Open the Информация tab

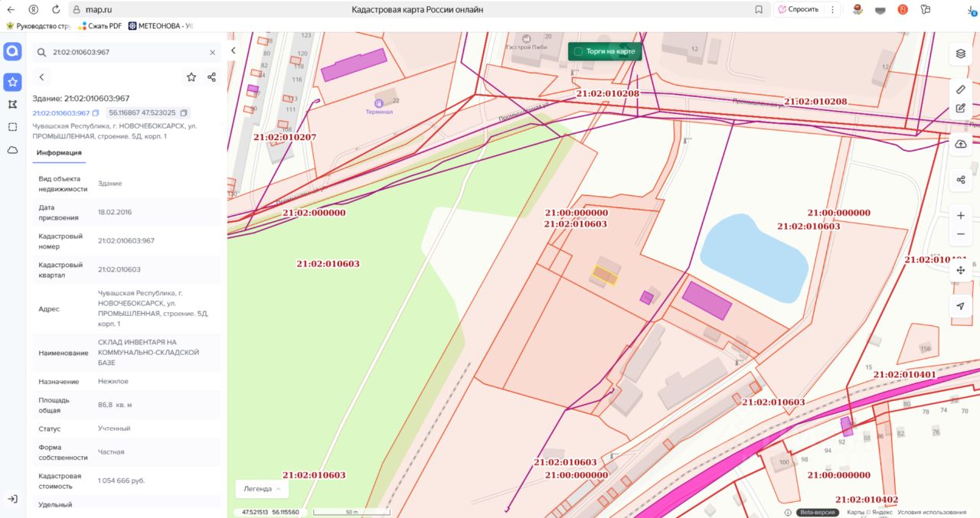tap(59, 152)
